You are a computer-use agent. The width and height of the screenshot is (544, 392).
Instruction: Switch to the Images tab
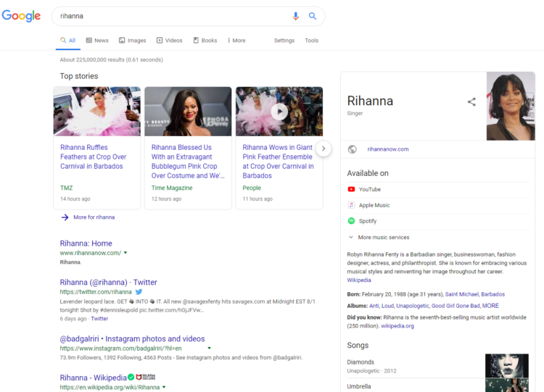[133, 41]
